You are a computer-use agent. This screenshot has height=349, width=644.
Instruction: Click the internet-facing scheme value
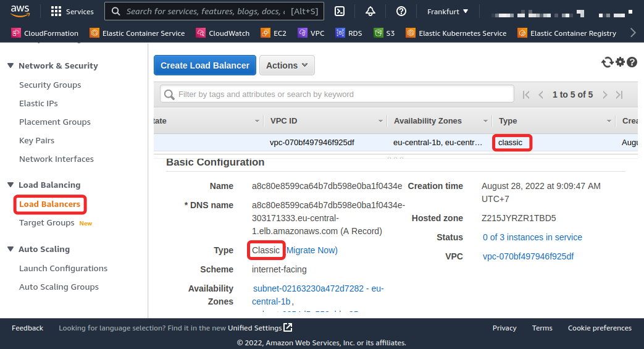click(x=279, y=269)
